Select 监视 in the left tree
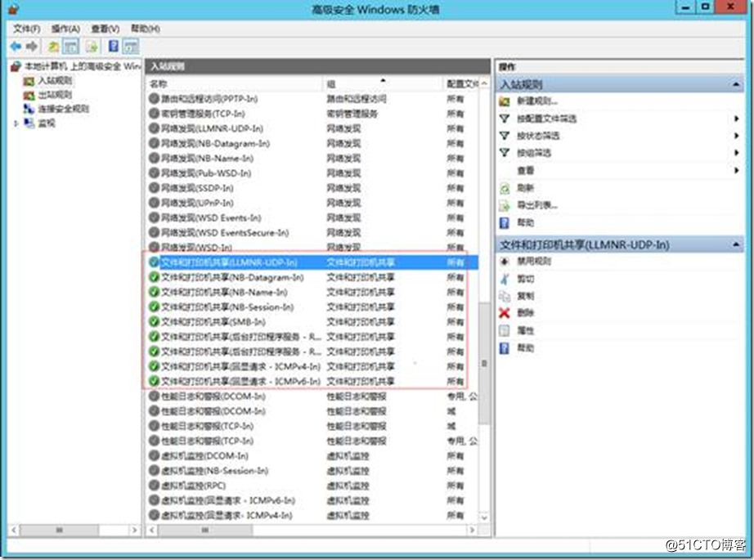 [x=47, y=123]
